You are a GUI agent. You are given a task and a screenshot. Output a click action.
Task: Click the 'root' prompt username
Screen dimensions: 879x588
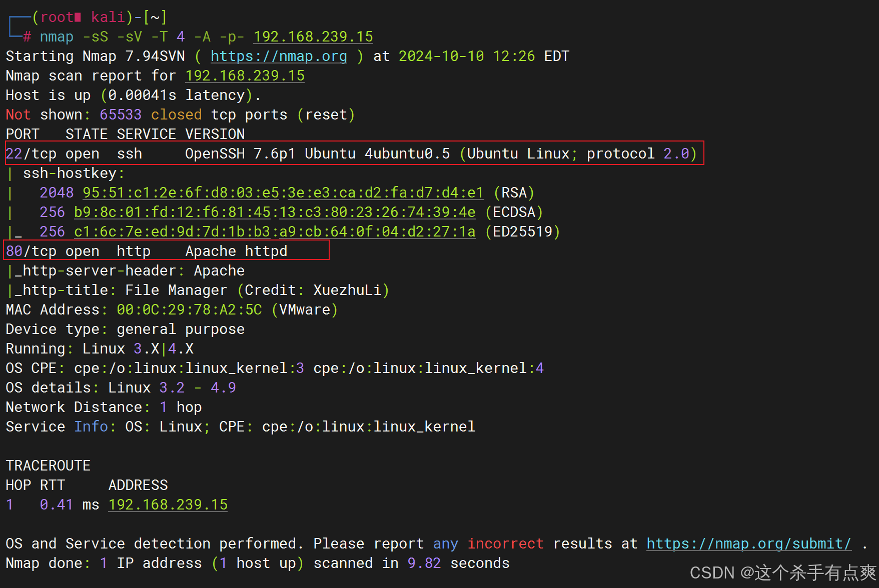click(x=57, y=17)
